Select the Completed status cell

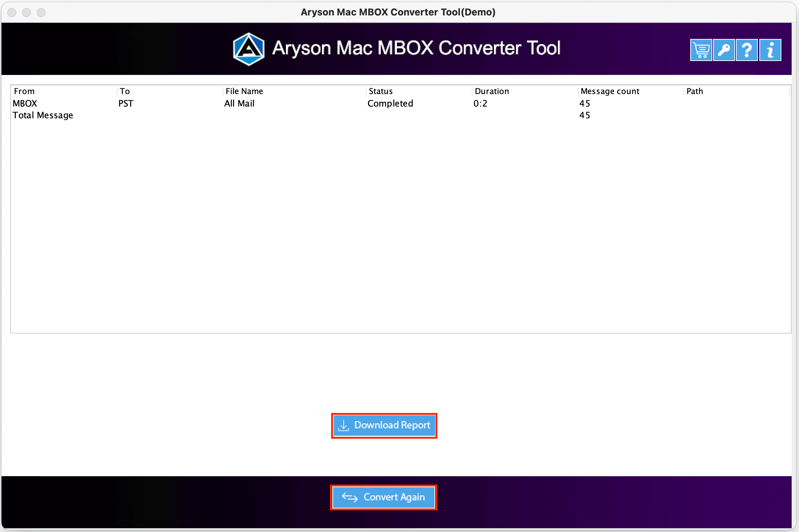(x=390, y=103)
